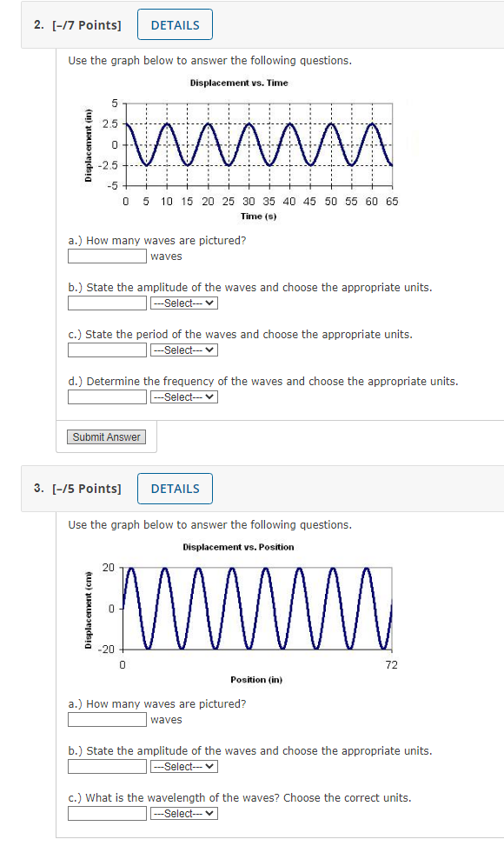Open the units dropdown for question 2 amplitude
The width and height of the screenshot is (504, 846).
point(184,303)
